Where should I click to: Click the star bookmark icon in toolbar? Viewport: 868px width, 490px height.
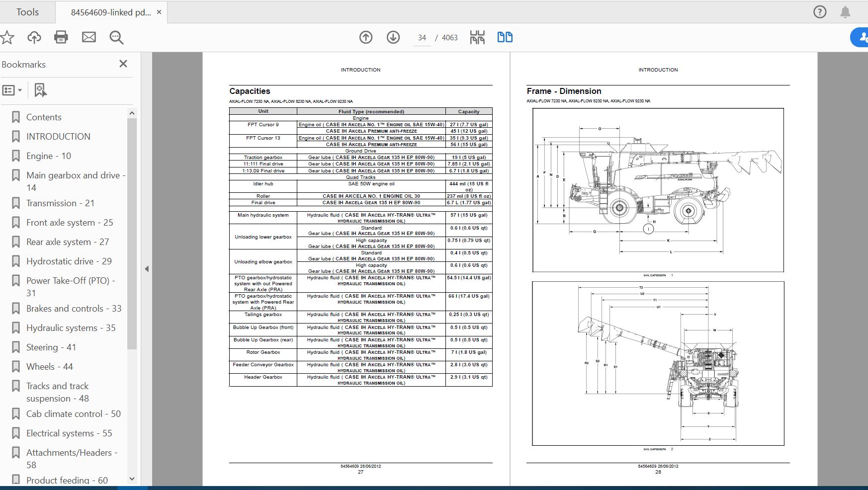click(7, 37)
